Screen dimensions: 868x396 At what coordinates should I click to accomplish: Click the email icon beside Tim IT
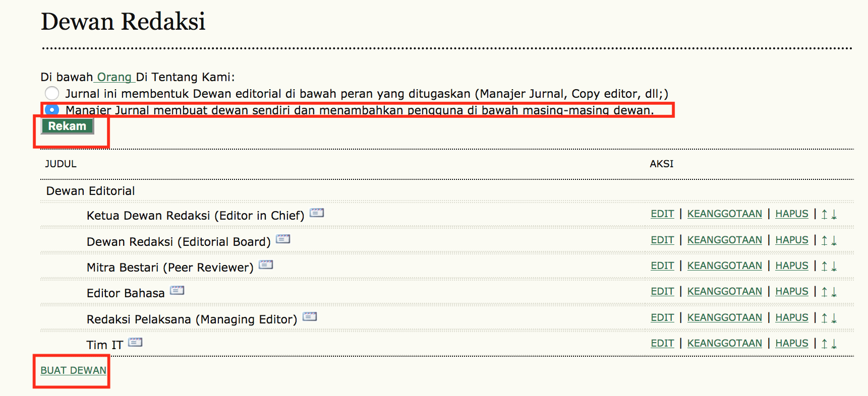click(x=135, y=343)
